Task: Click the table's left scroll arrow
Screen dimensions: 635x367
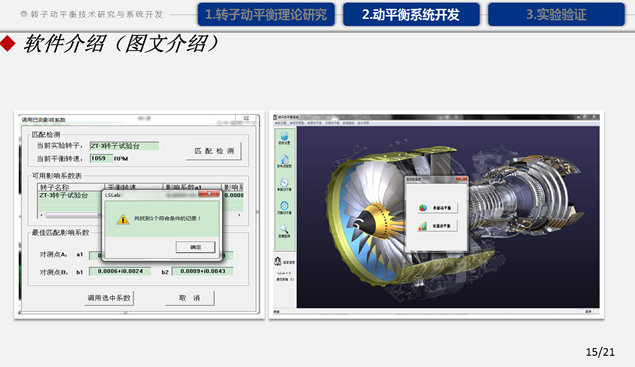Action: pyautogui.click(x=42, y=215)
